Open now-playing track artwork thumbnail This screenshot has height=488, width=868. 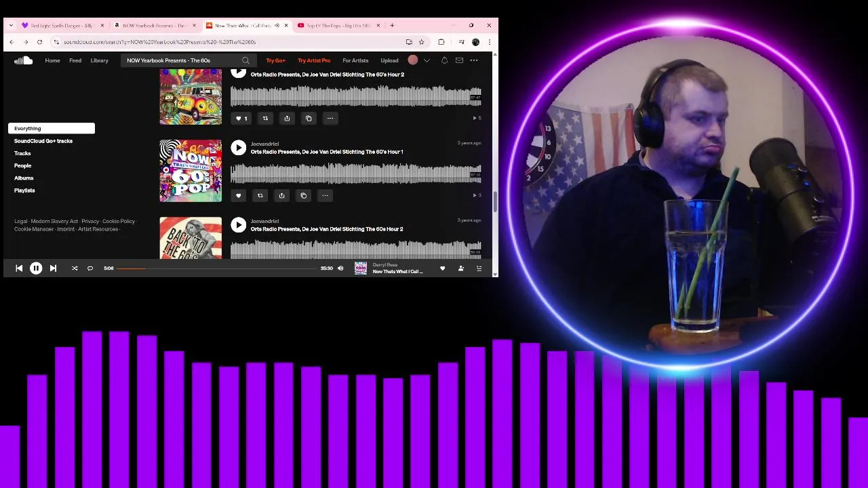[361, 268]
